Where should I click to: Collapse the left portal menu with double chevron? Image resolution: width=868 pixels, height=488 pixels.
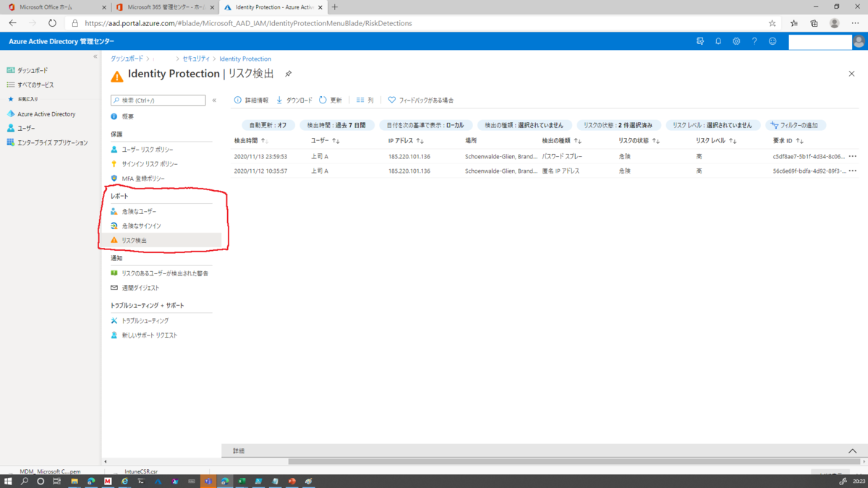click(95, 56)
